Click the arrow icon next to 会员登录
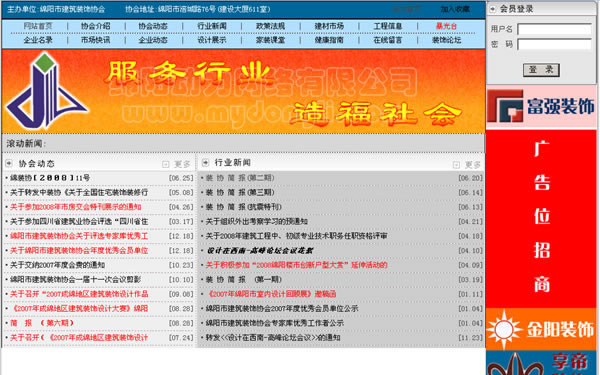 click(493, 9)
